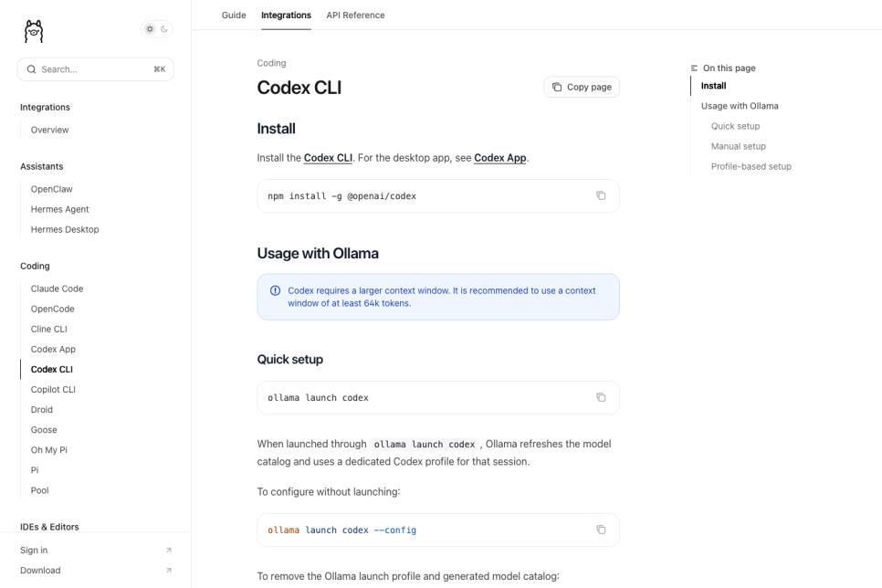
Task: Click the external arrow beside Download
Action: (x=169, y=571)
